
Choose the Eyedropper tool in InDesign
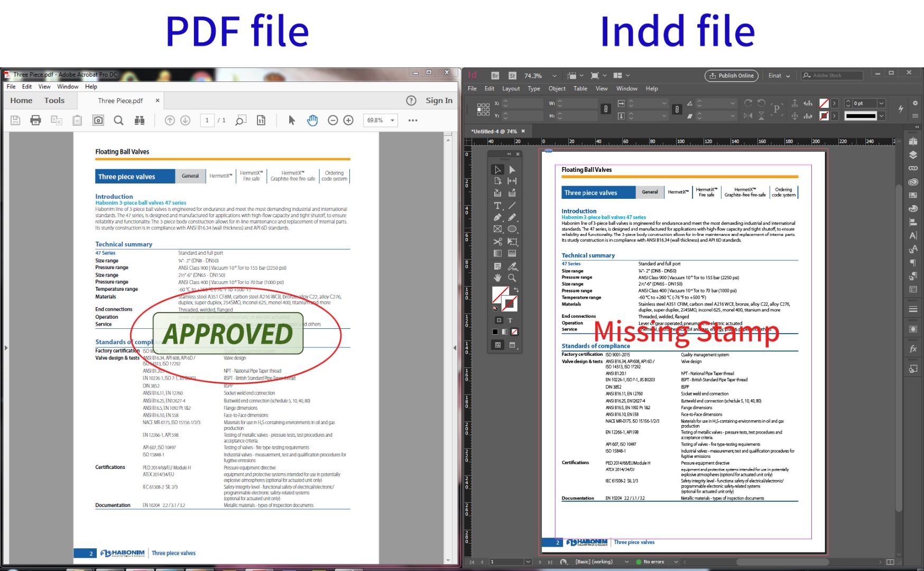(x=512, y=266)
